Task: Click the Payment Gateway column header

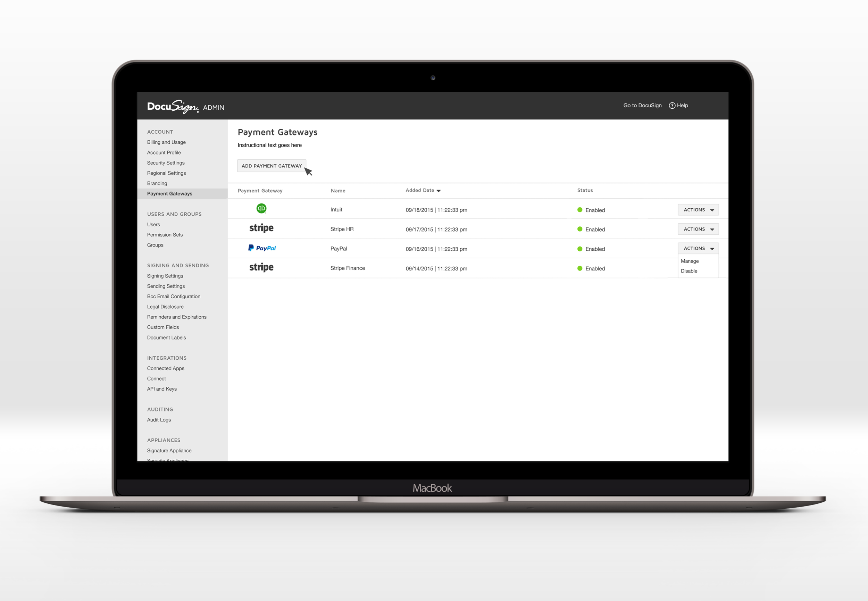Action: [260, 191]
